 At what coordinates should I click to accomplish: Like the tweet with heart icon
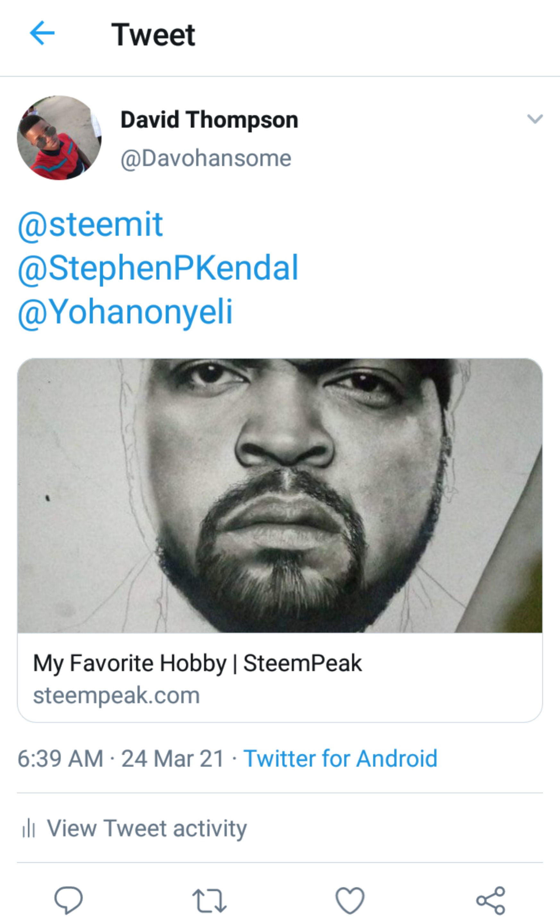[x=350, y=900]
